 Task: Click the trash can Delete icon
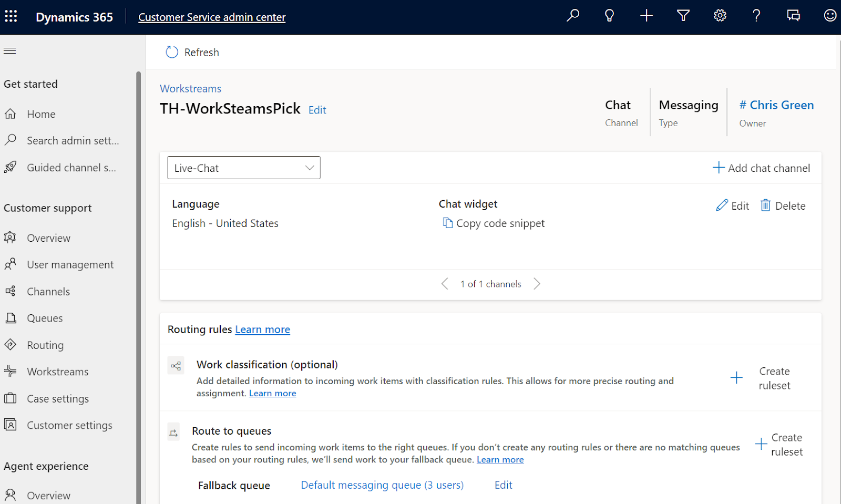[x=765, y=205]
